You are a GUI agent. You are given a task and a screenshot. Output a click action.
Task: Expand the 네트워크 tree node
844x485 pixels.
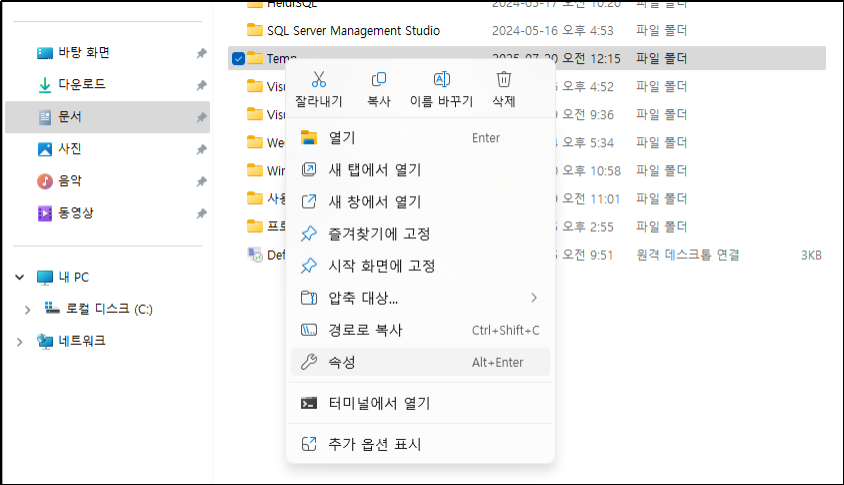20,342
